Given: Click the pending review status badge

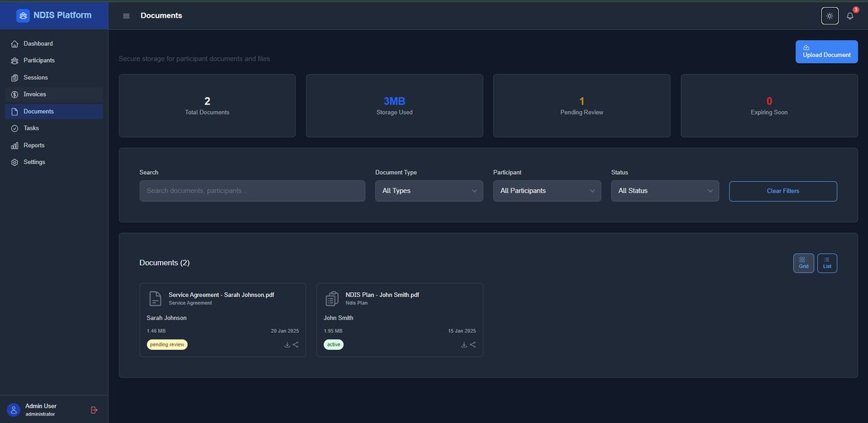Looking at the screenshot, I should [x=167, y=344].
